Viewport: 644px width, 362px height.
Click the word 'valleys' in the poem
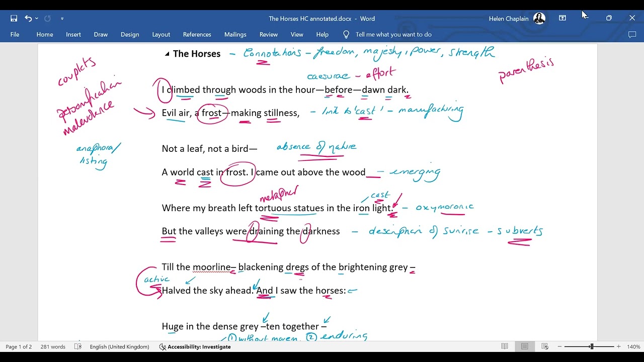(209, 231)
